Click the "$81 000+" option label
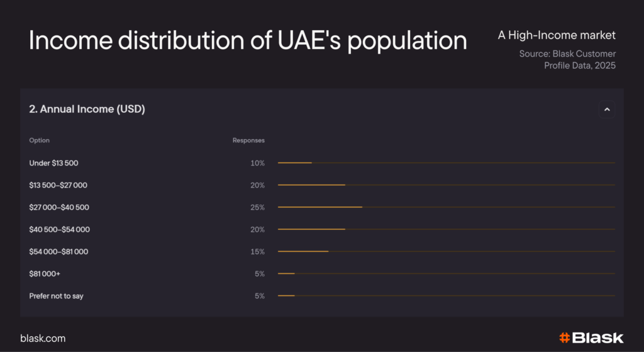Screen dimensions: 644x352 tap(44, 274)
